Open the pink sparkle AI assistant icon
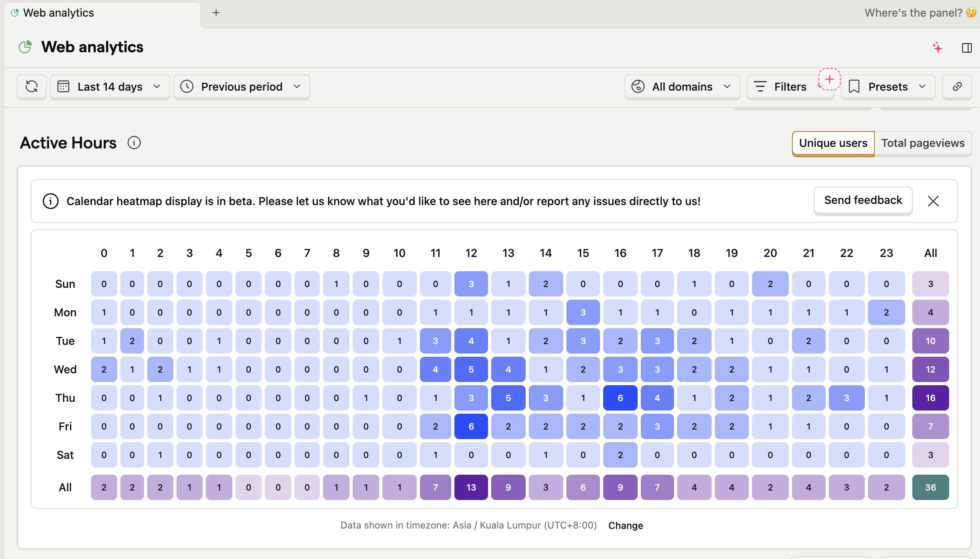 [937, 48]
